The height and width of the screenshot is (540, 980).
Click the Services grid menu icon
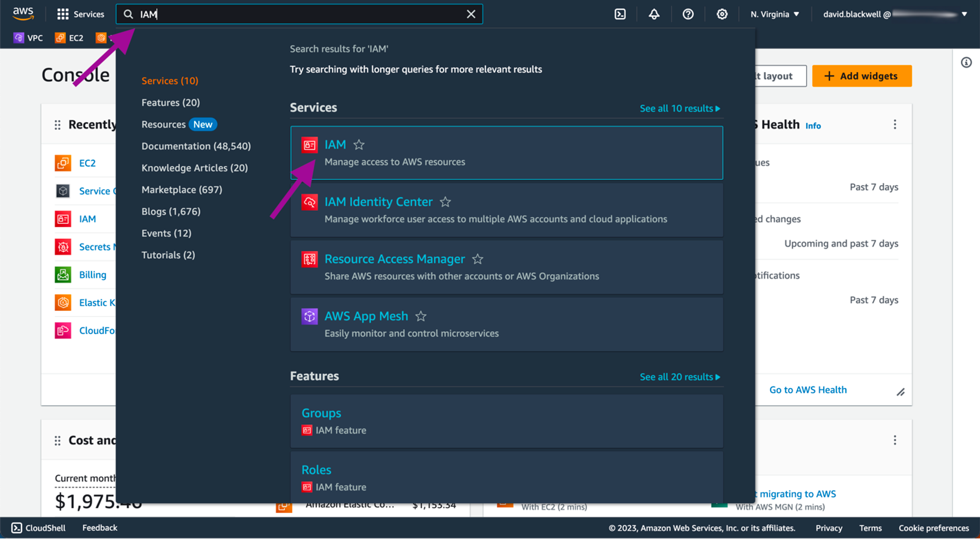(x=63, y=14)
